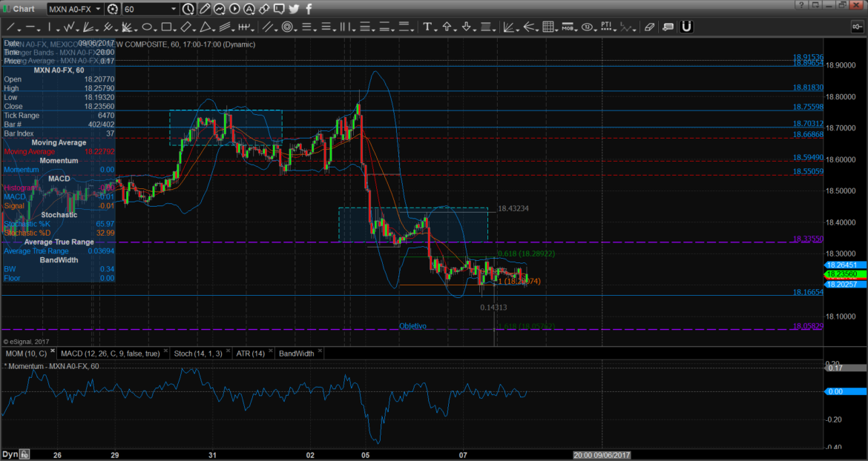Image resolution: width=868 pixels, height=461 pixels.
Task: Expand the MOB tool dropdown arrow
Action: click(576, 30)
